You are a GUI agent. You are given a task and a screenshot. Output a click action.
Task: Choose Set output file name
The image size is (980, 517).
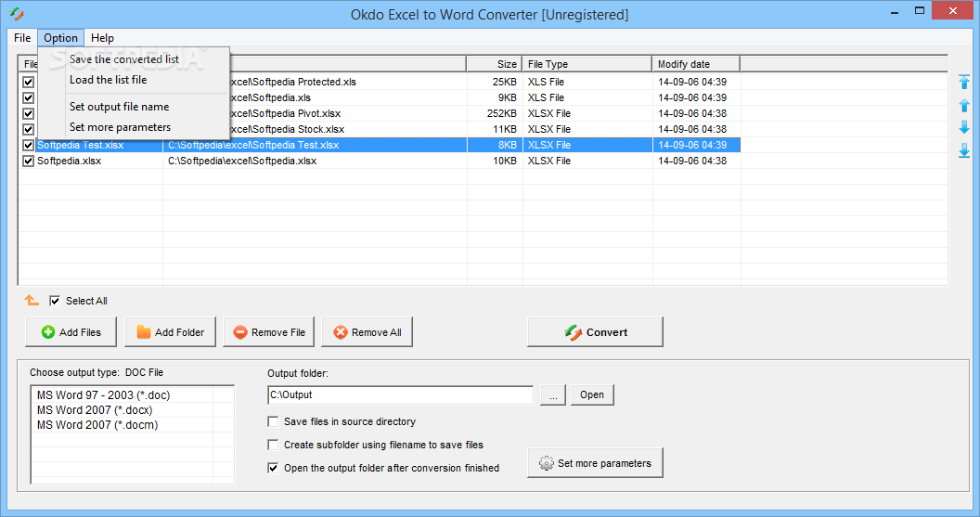pos(120,107)
